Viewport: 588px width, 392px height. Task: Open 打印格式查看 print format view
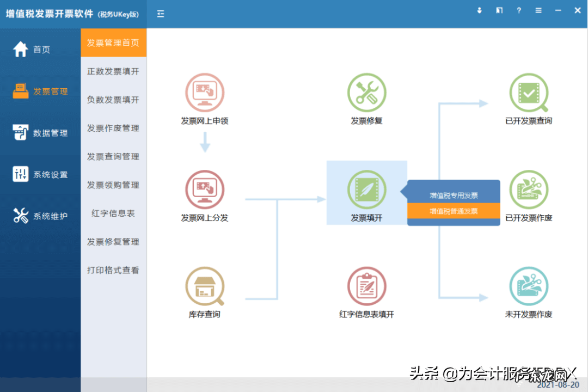113,270
